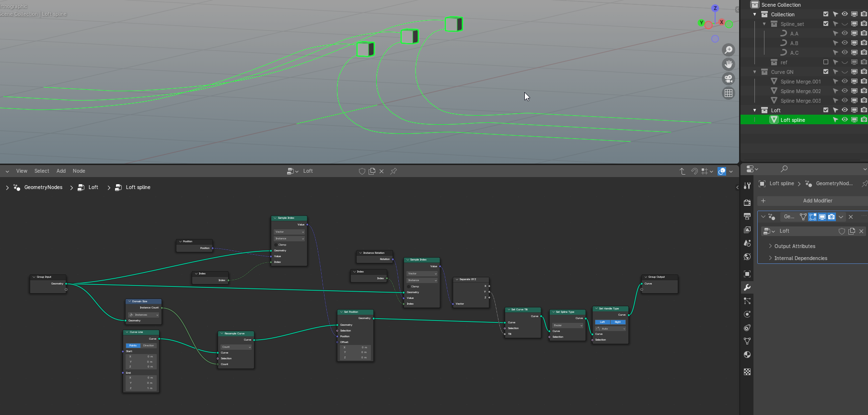This screenshot has height=415, width=868.
Task: Click the viewport pan hand icon
Action: click(x=729, y=64)
